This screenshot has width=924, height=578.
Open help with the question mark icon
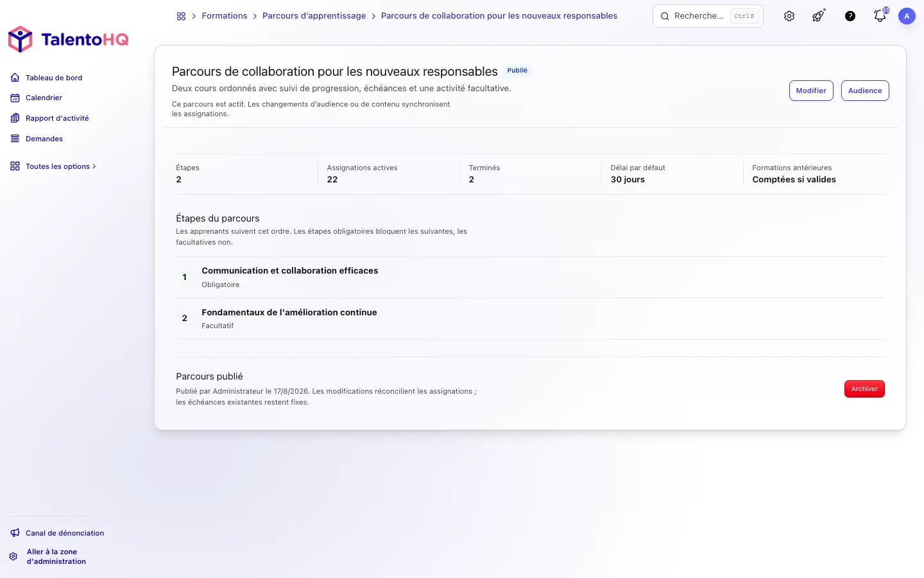click(x=850, y=16)
